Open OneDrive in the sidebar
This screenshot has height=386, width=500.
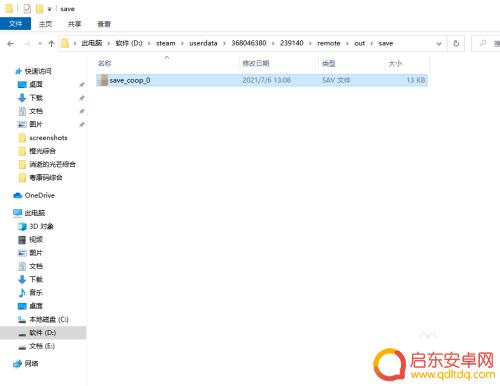pyautogui.click(x=39, y=195)
